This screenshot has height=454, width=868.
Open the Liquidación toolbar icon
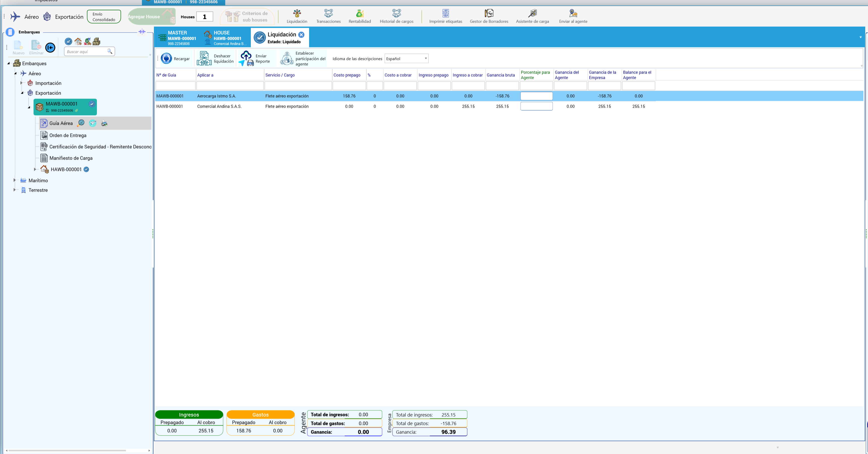[x=297, y=16]
